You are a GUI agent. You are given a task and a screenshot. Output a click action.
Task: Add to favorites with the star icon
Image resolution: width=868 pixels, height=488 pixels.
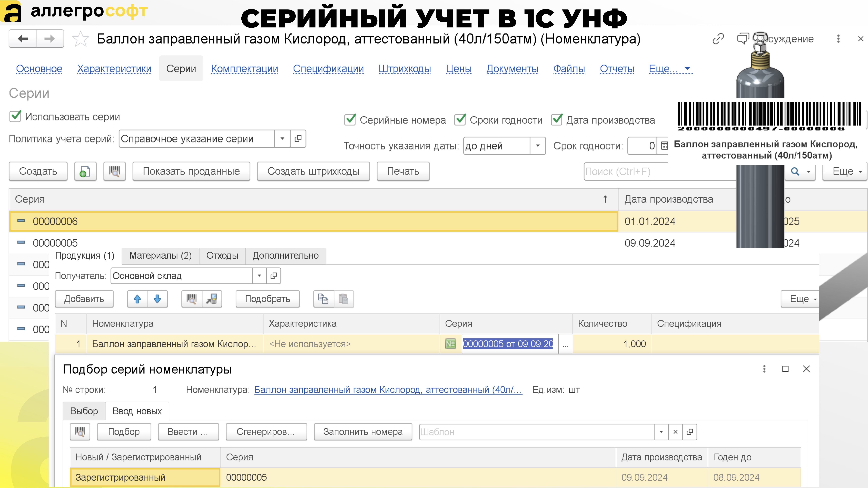click(81, 39)
